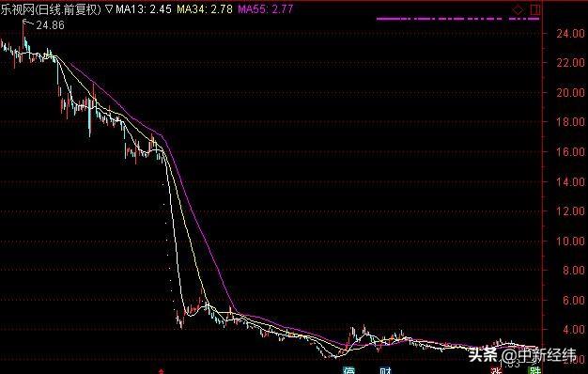Click the 4.00 price axis label
The width and height of the screenshot is (588, 374).
point(573,330)
